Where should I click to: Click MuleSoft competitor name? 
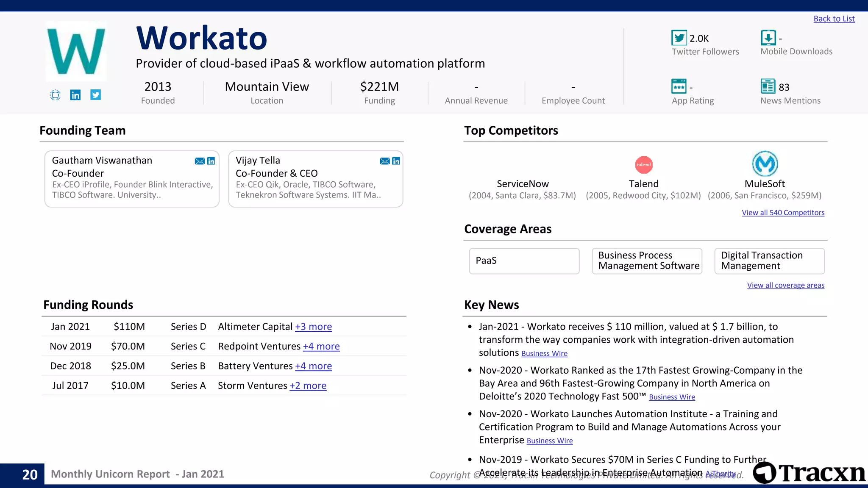(x=765, y=184)
